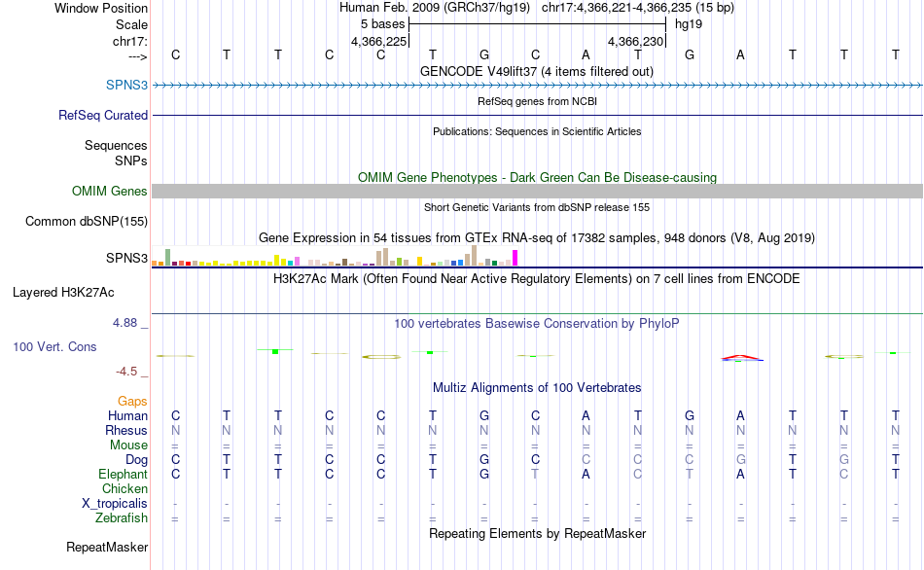924x570 pixels.
Task: Click the RefSeq Curated dark blue line
Action: pyautogui.click(x=537, y=115)
